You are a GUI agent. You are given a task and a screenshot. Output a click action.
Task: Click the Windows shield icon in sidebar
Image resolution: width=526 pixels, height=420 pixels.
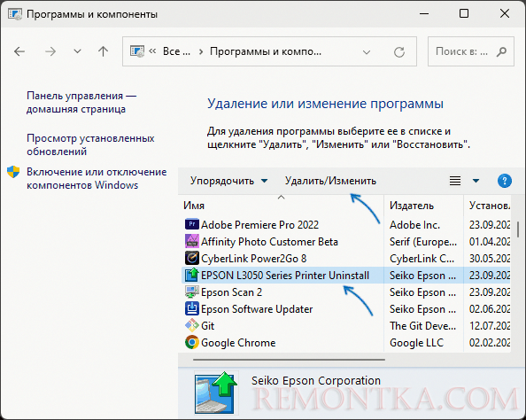[x=13, y=172]
